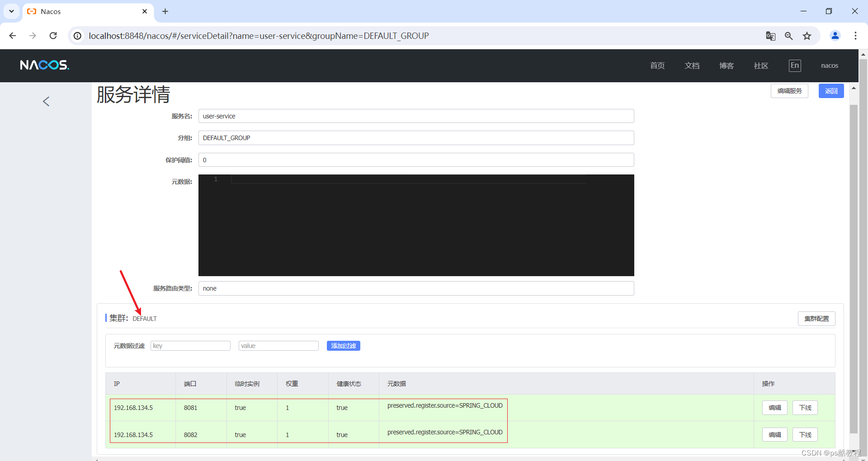Click the metadata filter value input

278,346
